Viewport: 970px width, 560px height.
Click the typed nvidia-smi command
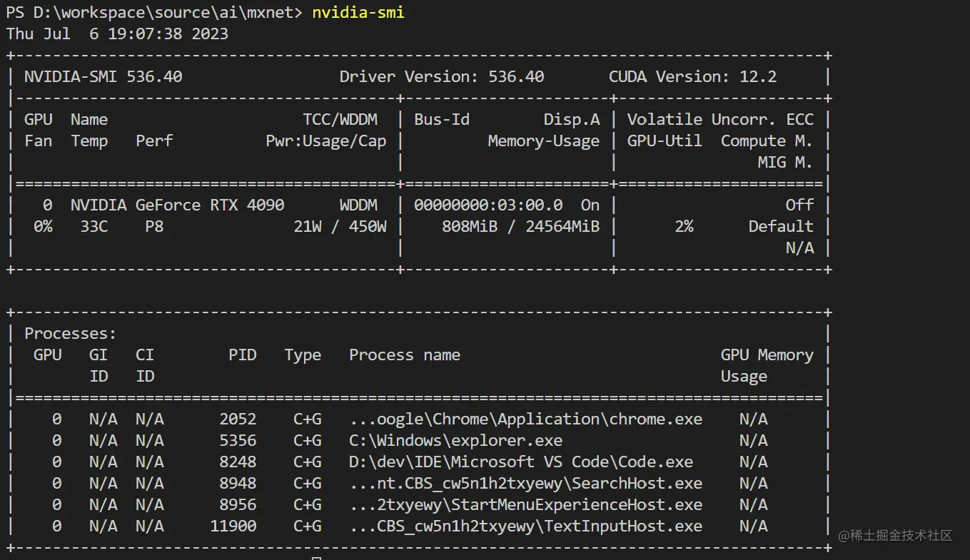pos(358,12)
